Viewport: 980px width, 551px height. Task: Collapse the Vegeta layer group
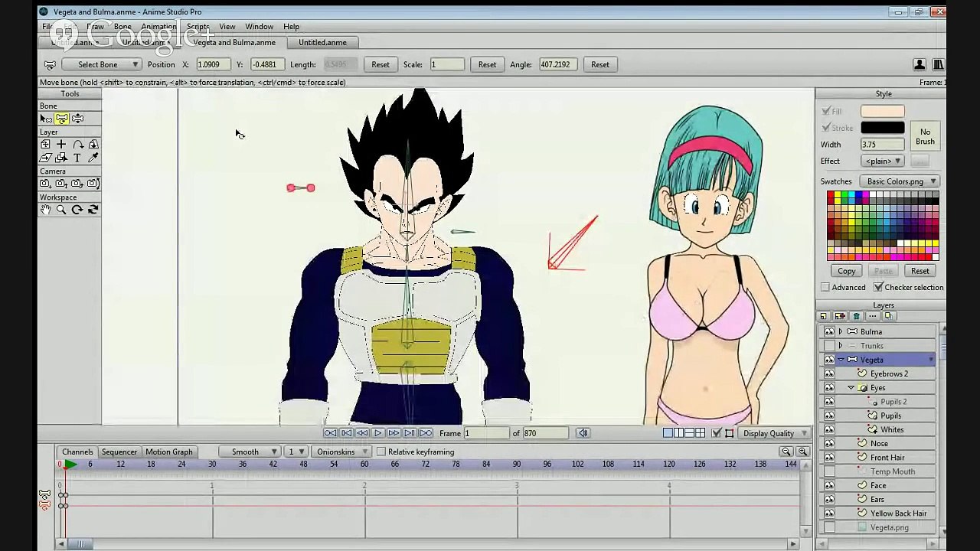[841, 360]
